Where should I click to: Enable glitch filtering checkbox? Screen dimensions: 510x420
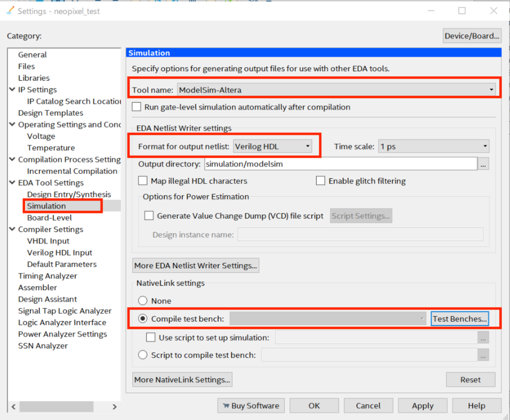[321, 181]
